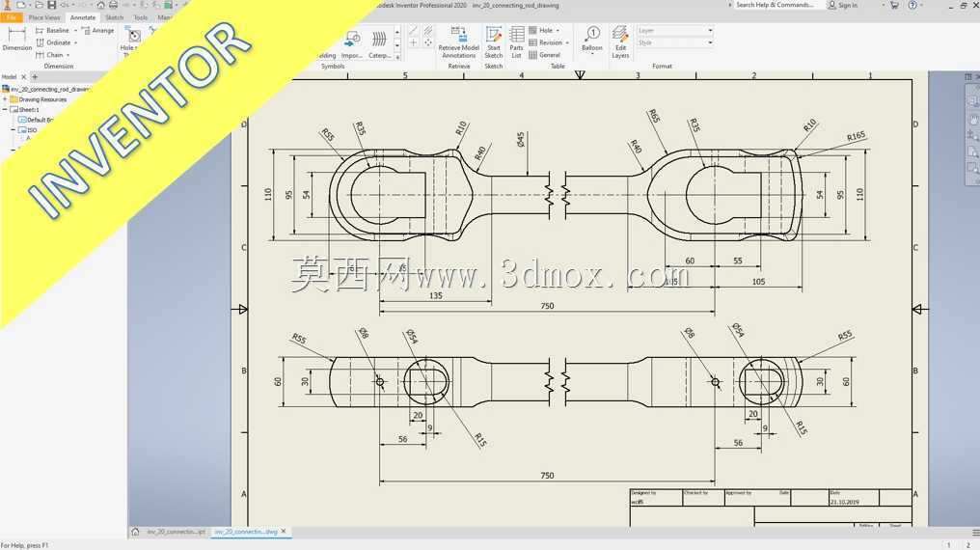980x550 pixels.
Task: Click the Import symbol icon
Action: [352, 43]
